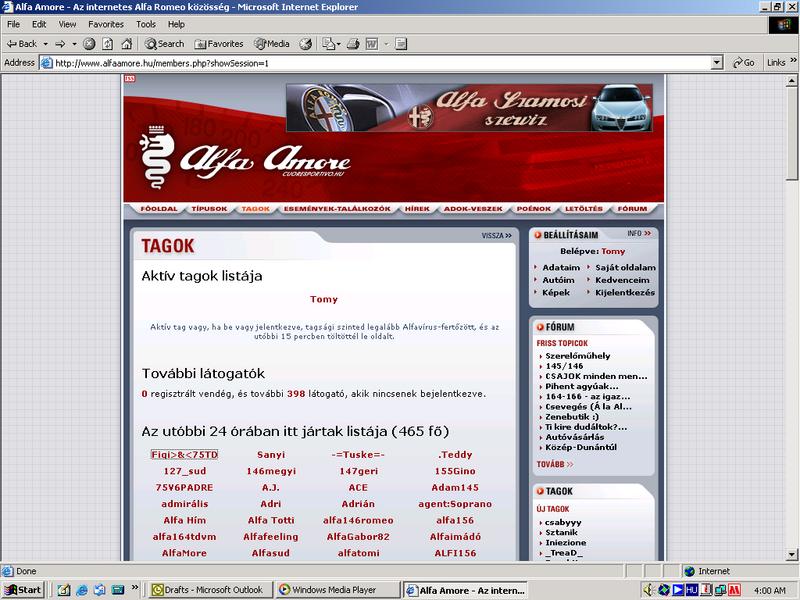The height and width of the screenshot is (600, 800).
Task: Open the Alfa Szamosi szerviz banner
Action: 469,108
